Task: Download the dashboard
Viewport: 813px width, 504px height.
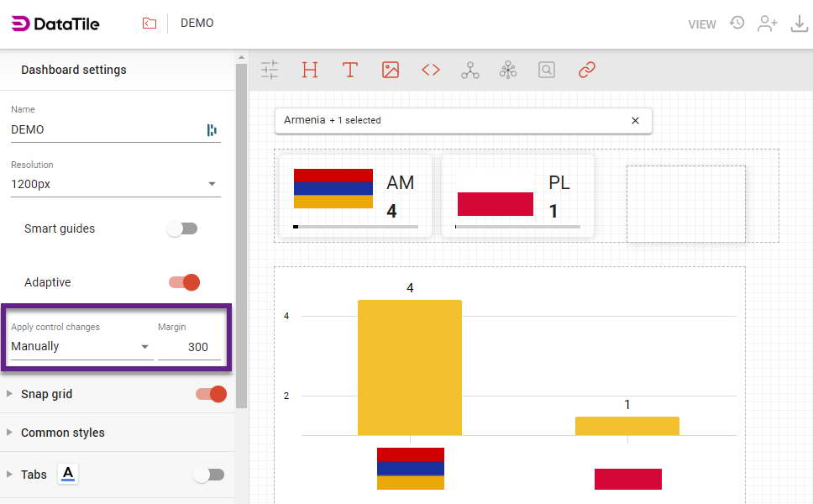Action: coord(799,24)
